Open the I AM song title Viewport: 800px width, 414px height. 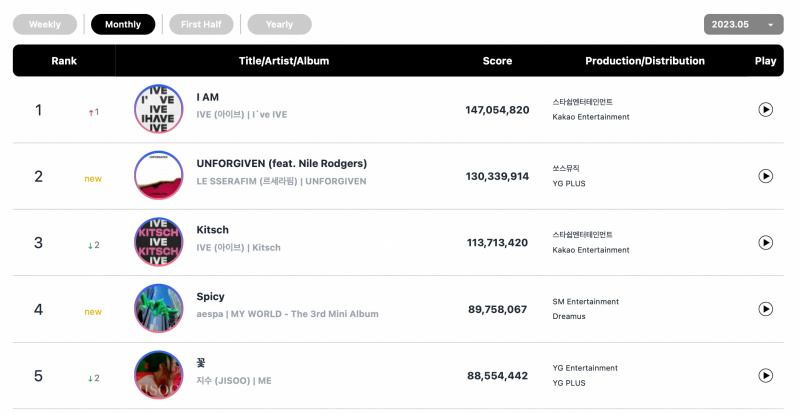[x=208, y=97]
